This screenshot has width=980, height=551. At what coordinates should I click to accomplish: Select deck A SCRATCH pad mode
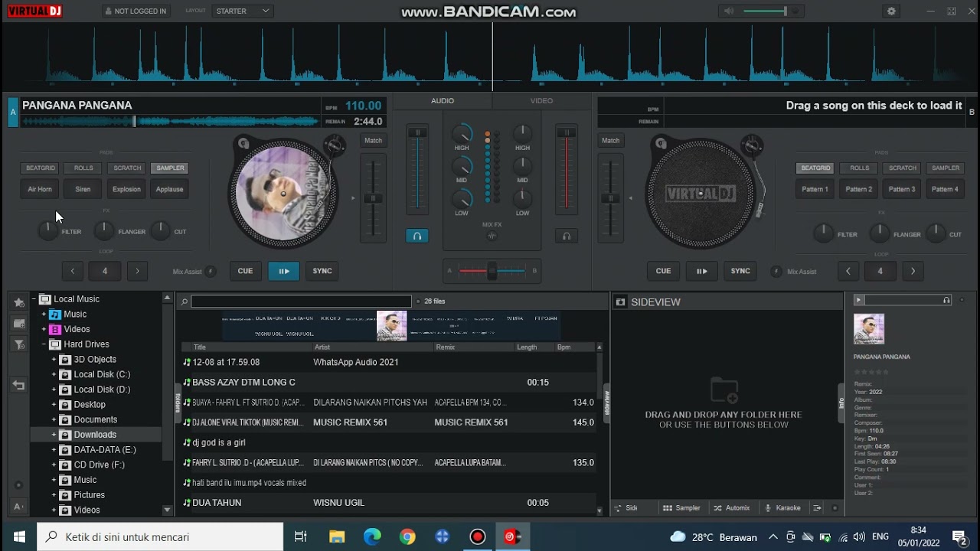coord(127,168)
